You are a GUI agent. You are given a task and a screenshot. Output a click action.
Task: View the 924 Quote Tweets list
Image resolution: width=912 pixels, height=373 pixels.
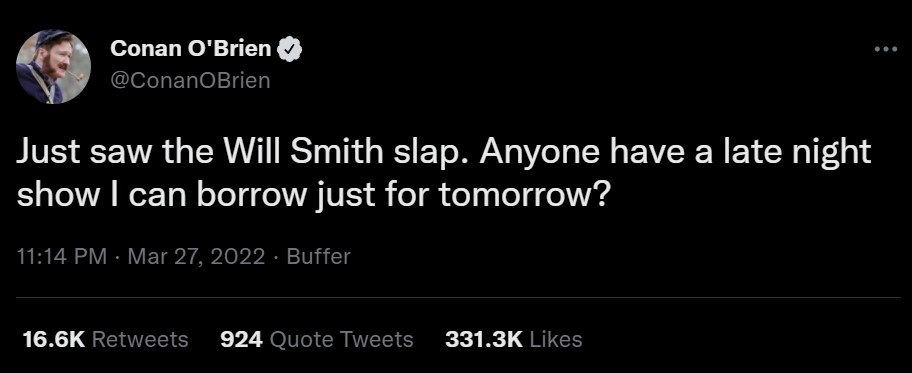[317, 339]
